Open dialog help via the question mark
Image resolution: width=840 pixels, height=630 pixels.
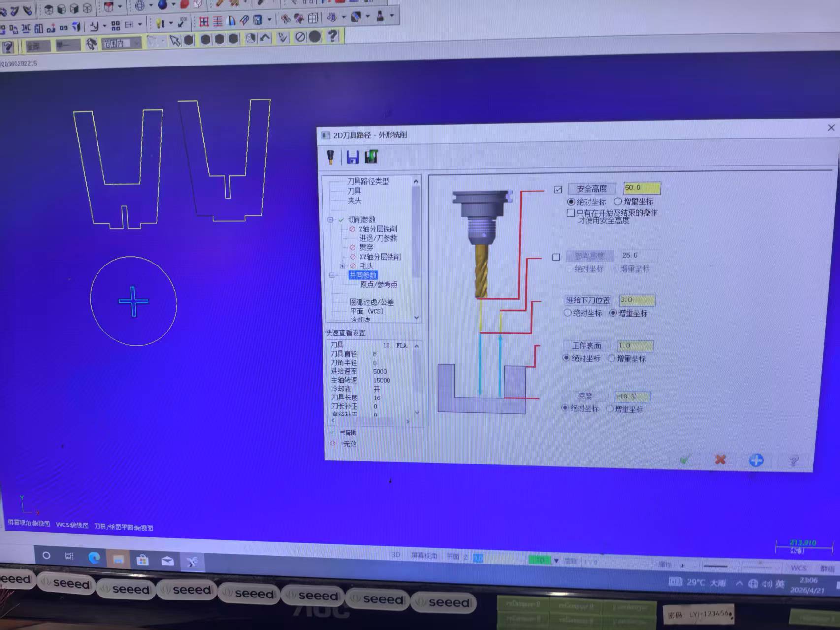tap(793, 461)
